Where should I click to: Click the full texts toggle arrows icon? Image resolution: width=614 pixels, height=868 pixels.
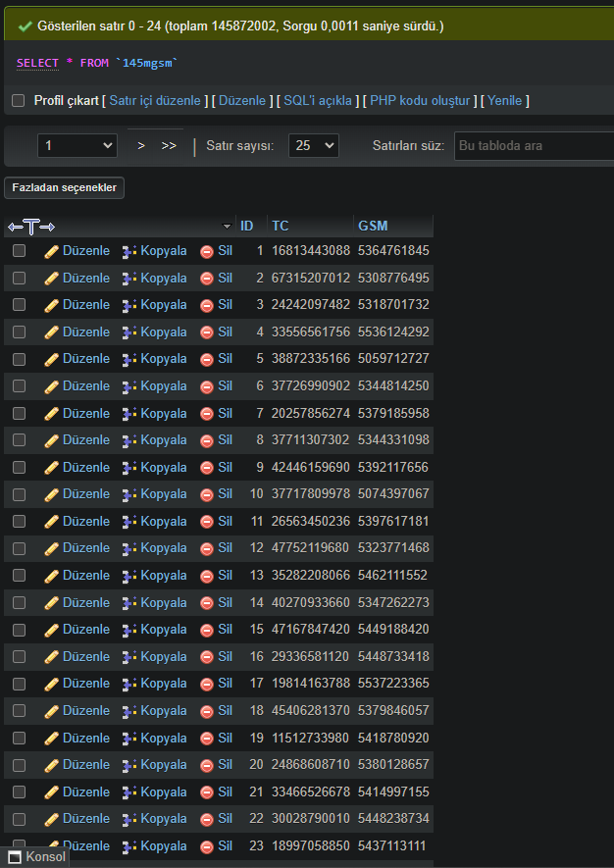tap(30, 227)
